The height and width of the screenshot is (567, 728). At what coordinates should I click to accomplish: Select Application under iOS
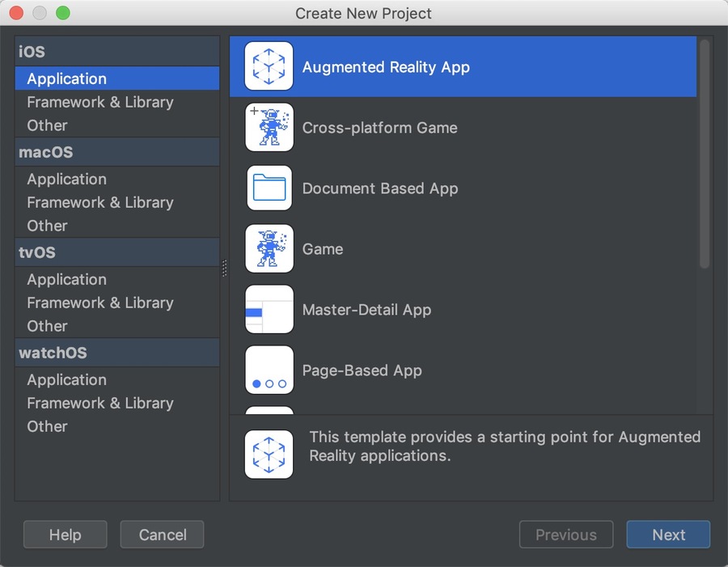(117, 78)
